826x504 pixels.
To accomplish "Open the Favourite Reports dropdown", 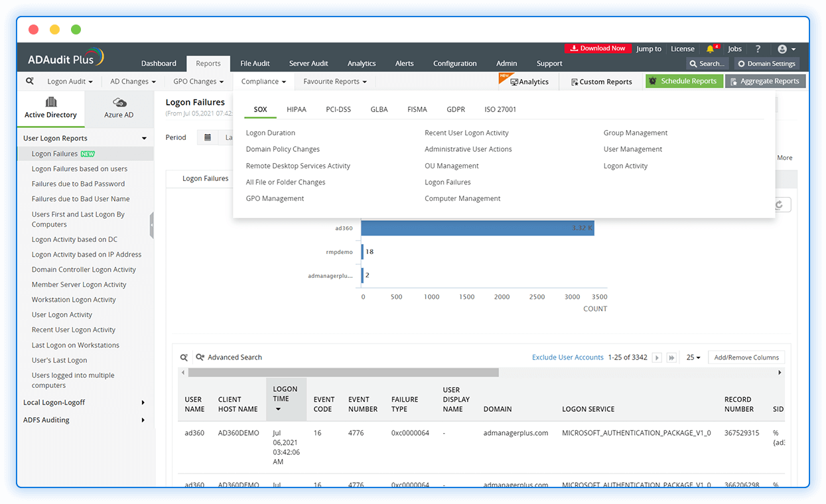I will (335, 82).
